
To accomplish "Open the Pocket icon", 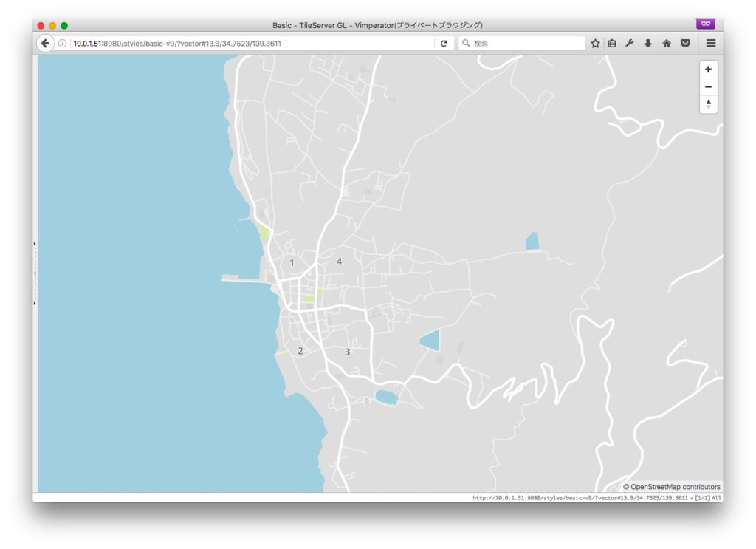I will [685, 44].
